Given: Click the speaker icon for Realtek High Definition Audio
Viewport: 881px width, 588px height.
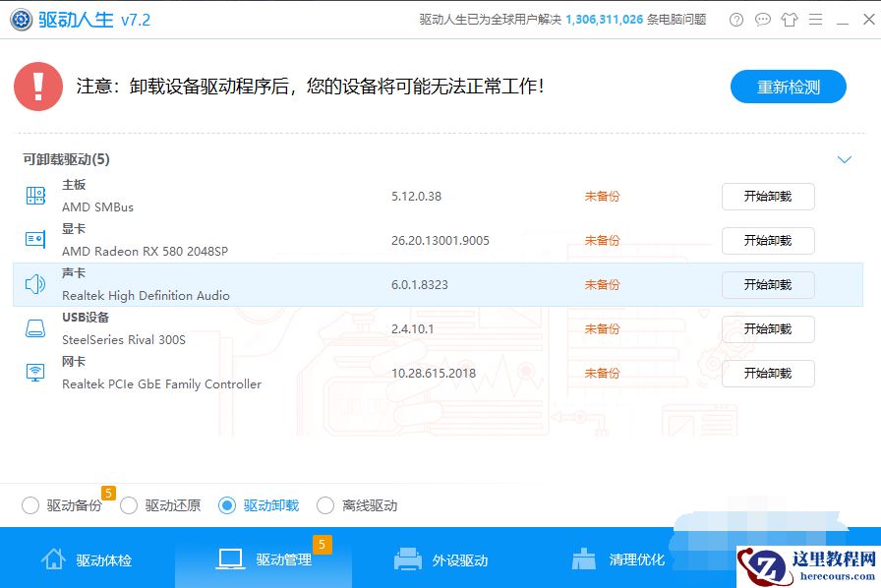Looking at the screenshot, I should tap(35, 284).
